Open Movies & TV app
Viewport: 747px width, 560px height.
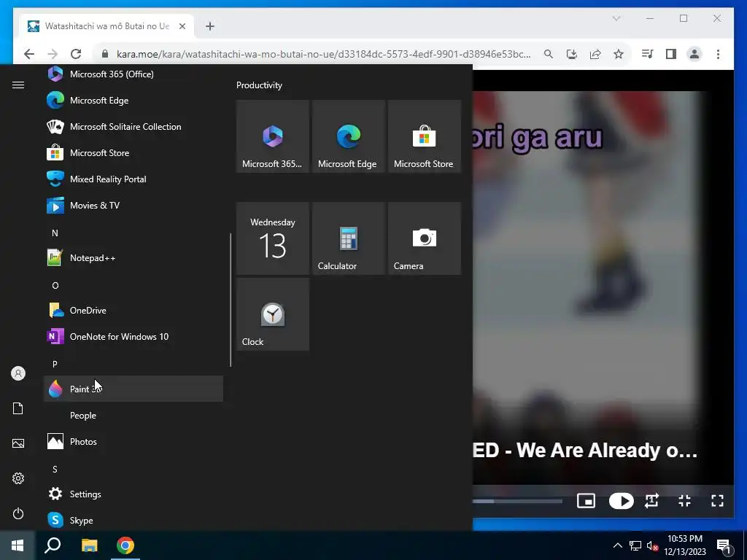point(133,205)
